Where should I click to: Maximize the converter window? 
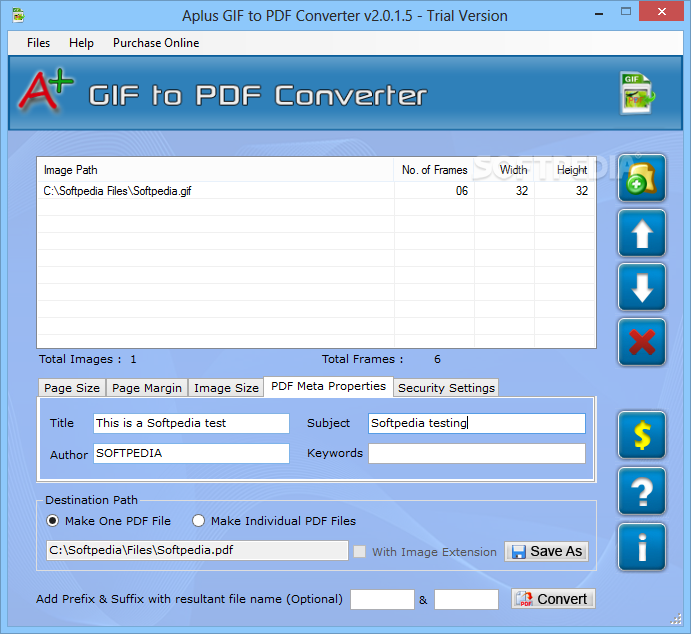coord(626,12)
